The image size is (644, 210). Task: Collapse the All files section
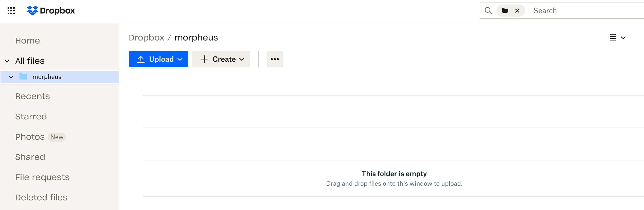pyautogui.click(x=7, y=61)
